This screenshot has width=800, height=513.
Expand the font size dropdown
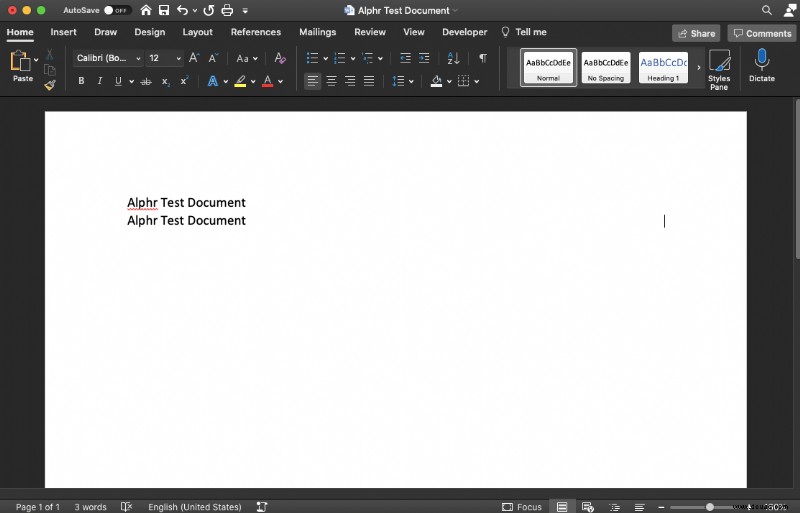(178, 58)
